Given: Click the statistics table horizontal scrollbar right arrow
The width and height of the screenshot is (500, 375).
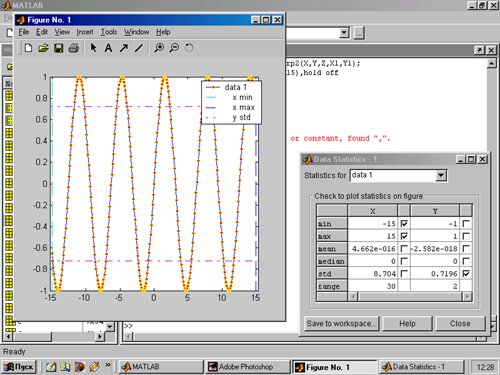Looking at the screenshot, I should 467,296.
